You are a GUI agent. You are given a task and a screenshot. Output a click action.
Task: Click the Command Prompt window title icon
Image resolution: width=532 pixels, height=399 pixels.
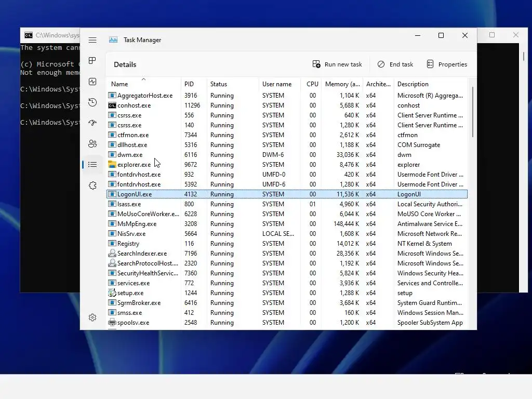coord(29,35)
